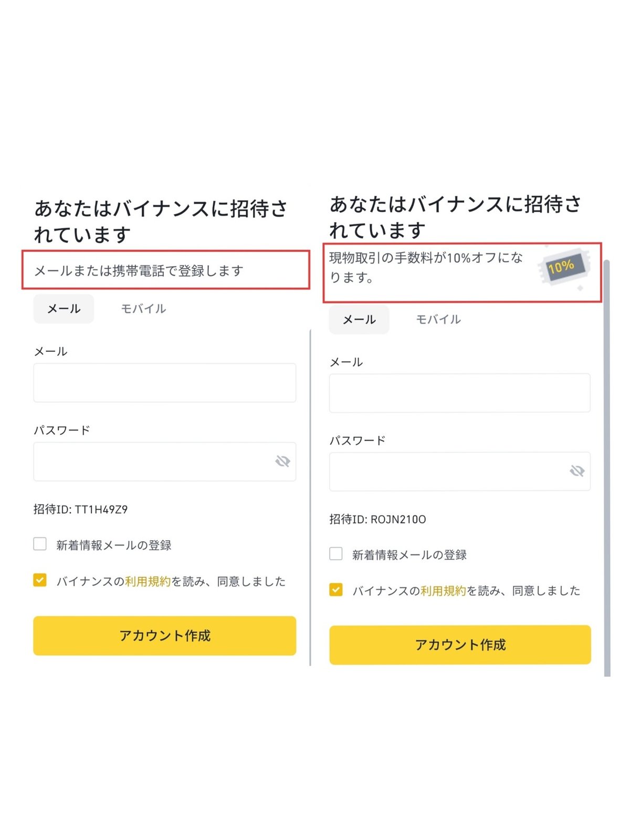
Task: Select the メール tab on the right form
Action: tap(359, 319)
